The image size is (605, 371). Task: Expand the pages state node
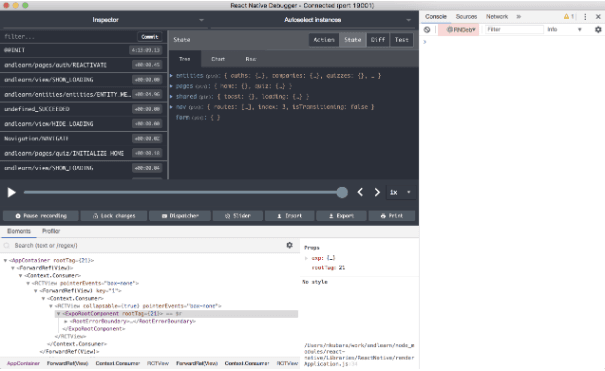click(x=172, y=86)
